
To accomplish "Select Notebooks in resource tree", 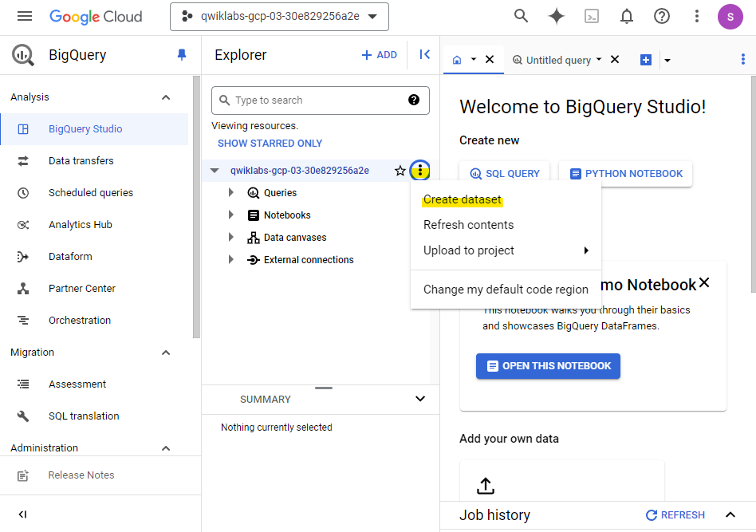I will (x=287, y=215).
